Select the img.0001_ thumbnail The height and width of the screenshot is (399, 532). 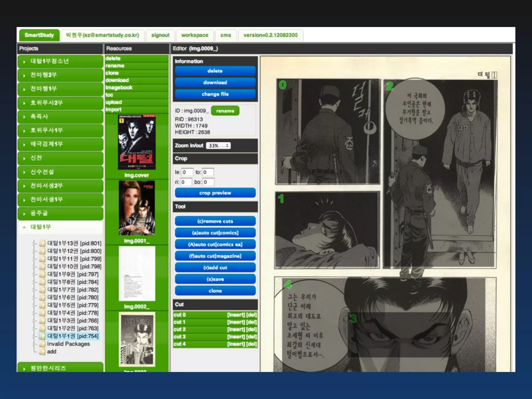click(137, 208)
